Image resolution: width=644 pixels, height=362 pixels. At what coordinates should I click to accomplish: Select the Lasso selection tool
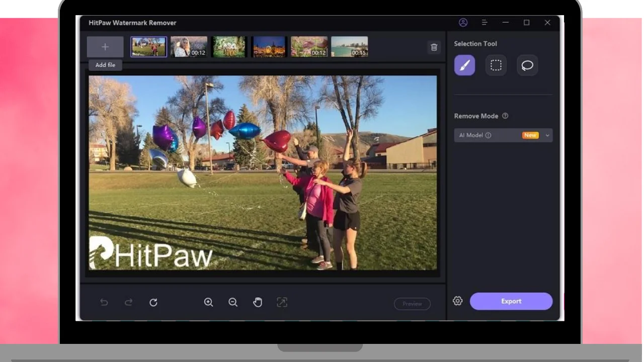point(527,65)
